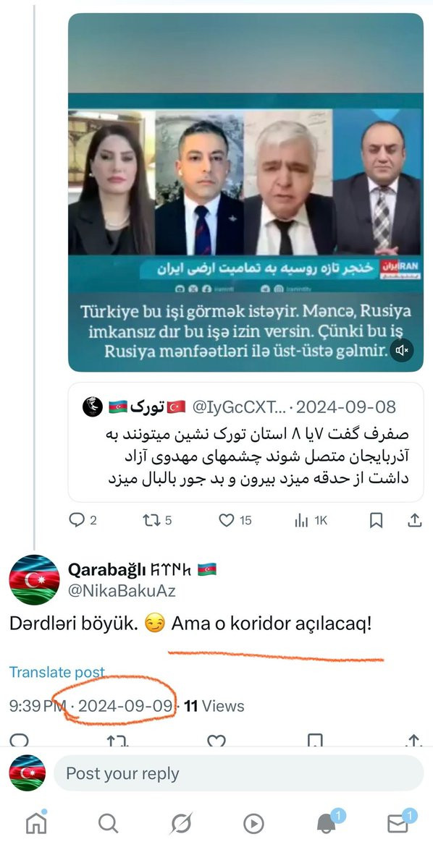Open the @NikaBakuAz profile handle
The height and width of the screenshot is (868, 433).
click(122, 591)
